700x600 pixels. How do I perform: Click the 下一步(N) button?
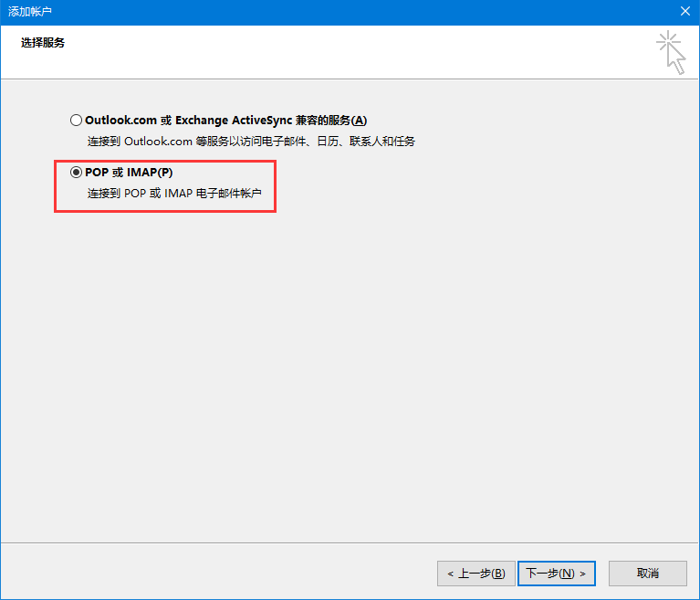coord(556,574)
